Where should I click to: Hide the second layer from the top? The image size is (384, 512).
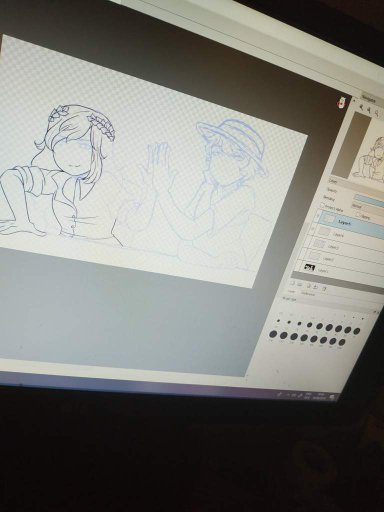point(313,229)
